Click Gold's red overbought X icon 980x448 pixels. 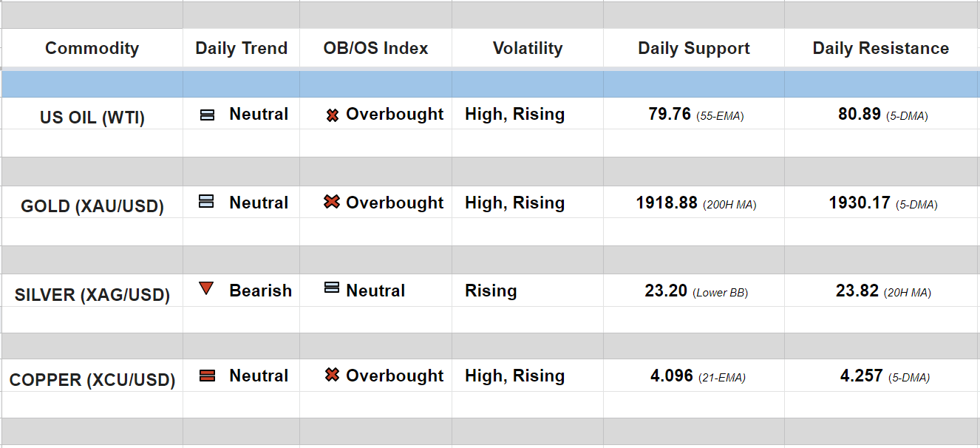pos(332,201)
